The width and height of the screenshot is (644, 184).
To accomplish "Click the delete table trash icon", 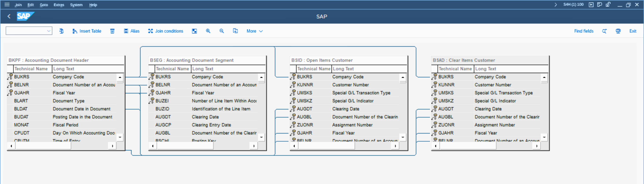I will tap(112, 31).
